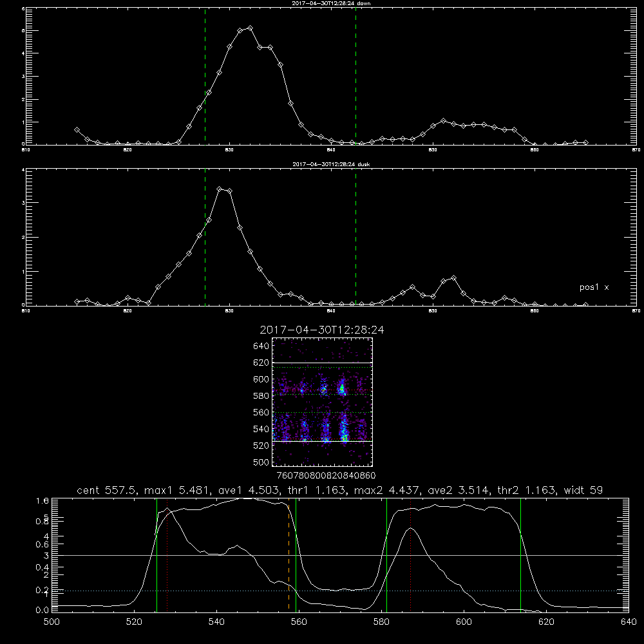This screenshot has width=644, height=644.
Task: Click the green line near 614 in bottom plot
Action: (520, 554)
